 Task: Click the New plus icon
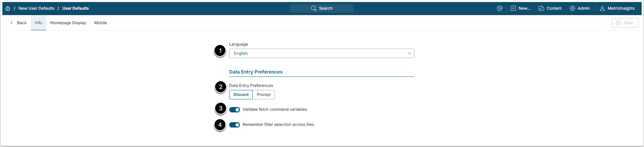click(x=513, y=8)
